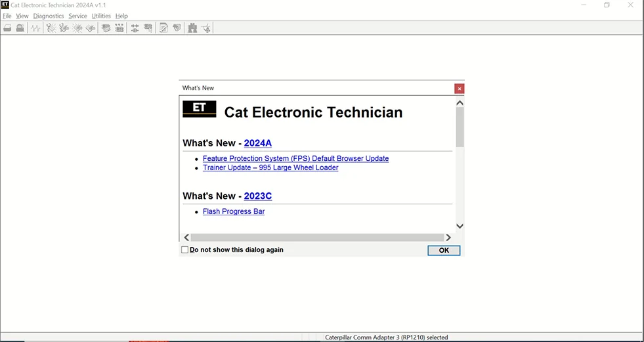Click the last toolbar icon right of binoculars

206,28
